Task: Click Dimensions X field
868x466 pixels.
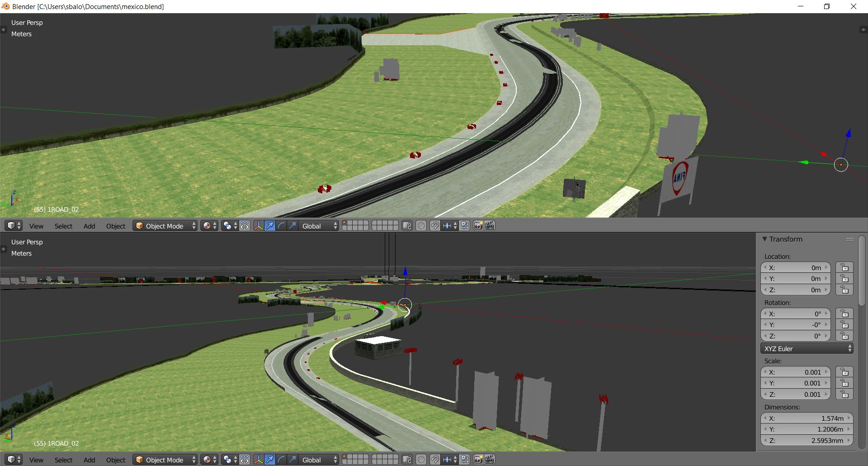Action: (x=807, y=418)
